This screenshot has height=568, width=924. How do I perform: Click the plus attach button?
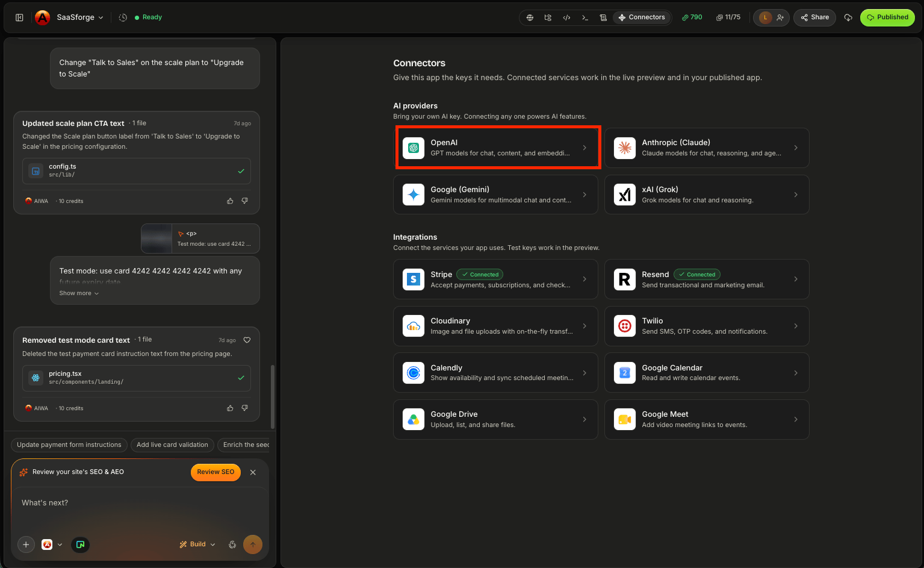[x=26, y=545]
